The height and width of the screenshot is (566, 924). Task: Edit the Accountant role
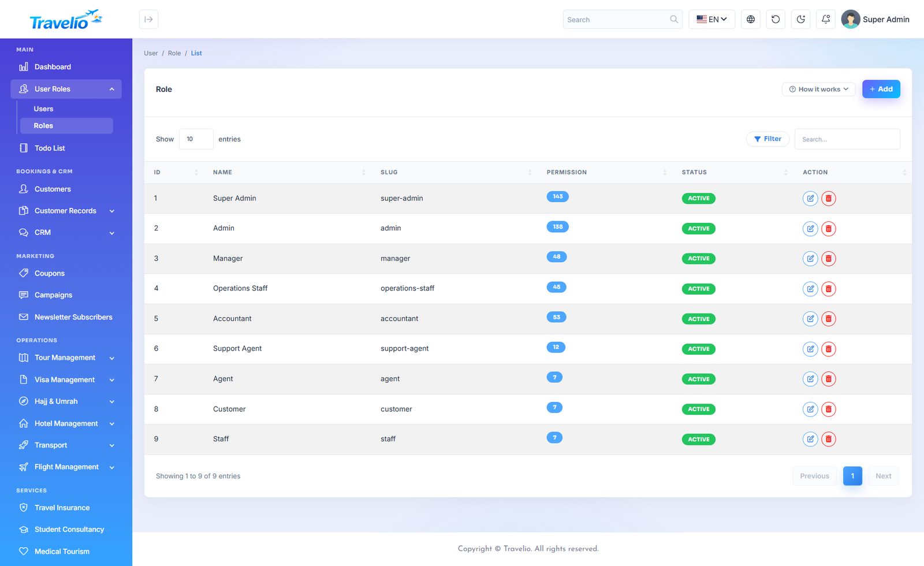coord(810,319)
